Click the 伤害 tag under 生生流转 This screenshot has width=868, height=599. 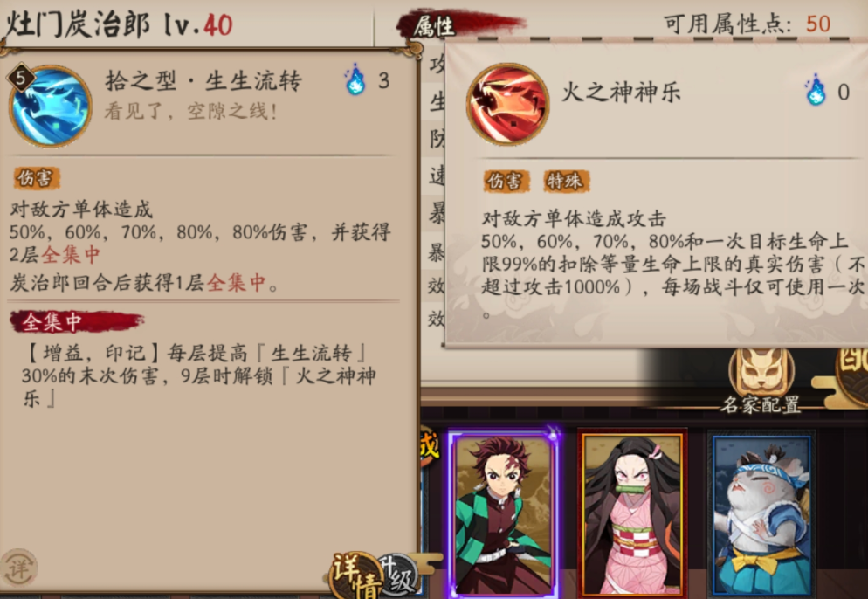tap(37, 178)
